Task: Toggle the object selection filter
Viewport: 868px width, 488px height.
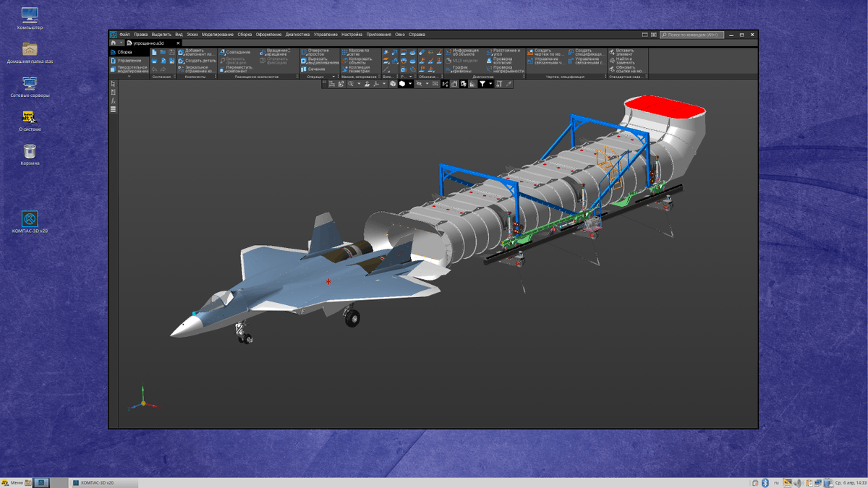Action: (x=481, y=84)
